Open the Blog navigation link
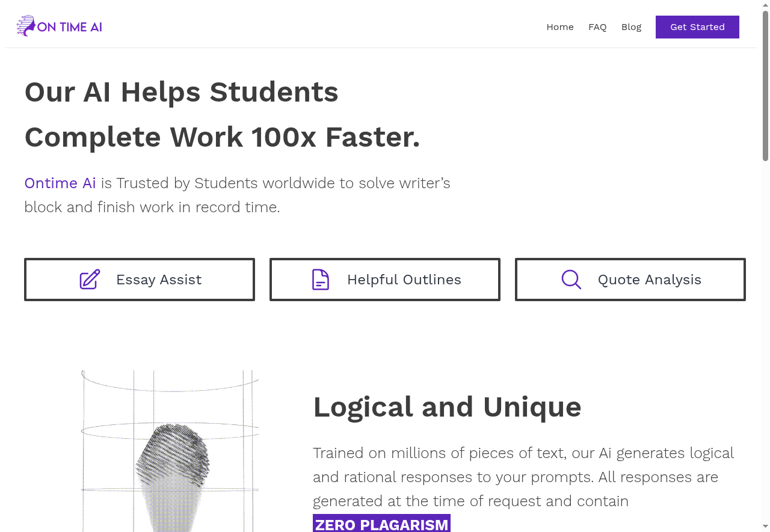The height and width of the screenshot is (532, 770). coord(631,27)
